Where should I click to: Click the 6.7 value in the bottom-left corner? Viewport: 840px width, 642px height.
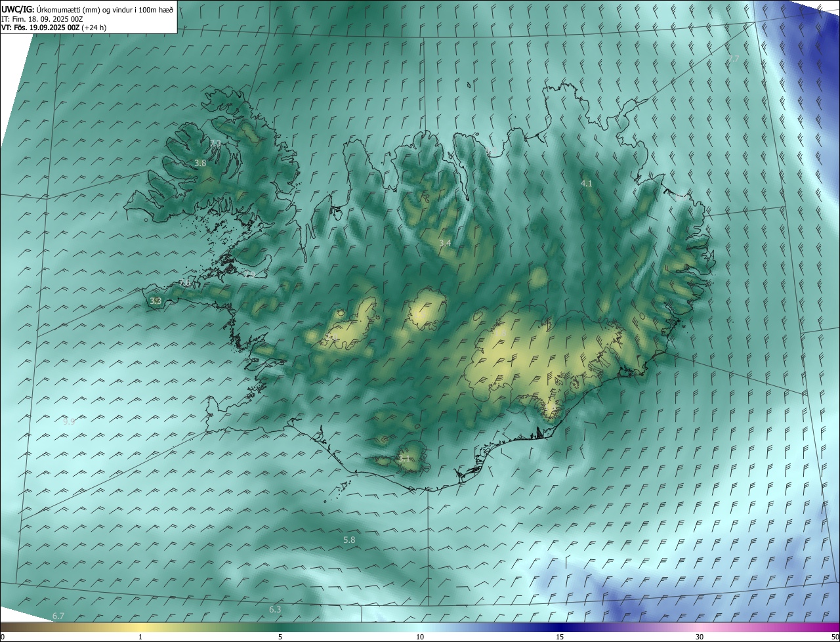[x=58, y=616]
